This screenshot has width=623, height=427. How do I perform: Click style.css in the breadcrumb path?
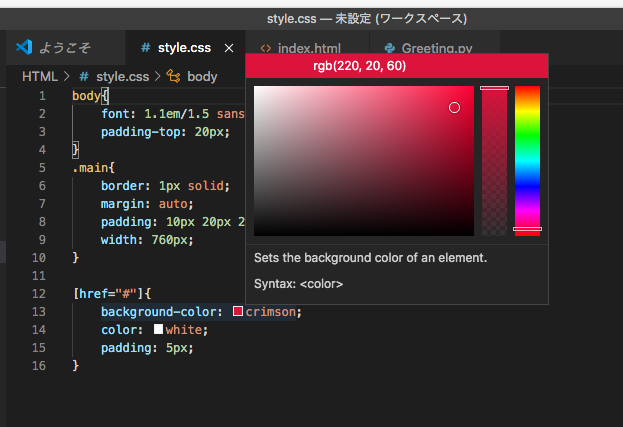pyautogui.click(x=122, y=76)
